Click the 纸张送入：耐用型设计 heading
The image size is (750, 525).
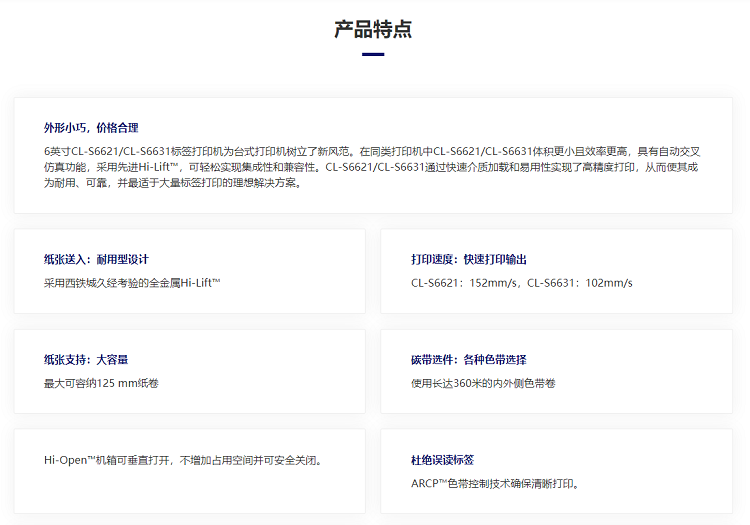pyautogui.click(x=96, y=259)
